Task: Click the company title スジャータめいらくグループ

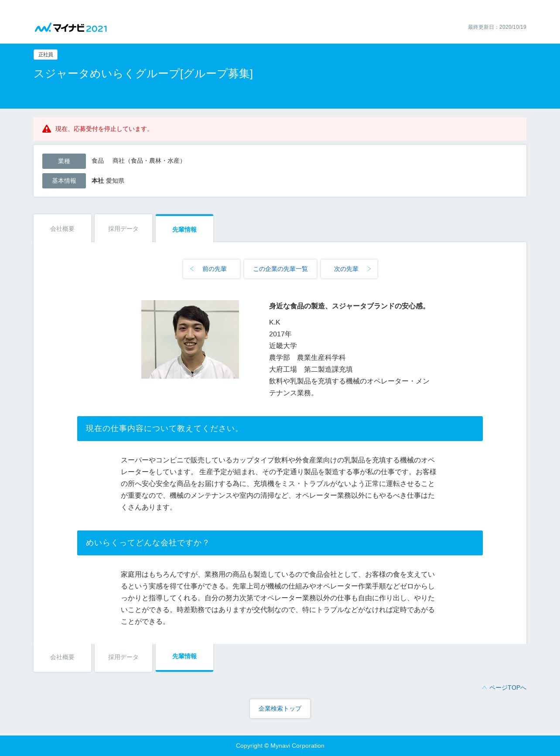Action: (143, 74)
